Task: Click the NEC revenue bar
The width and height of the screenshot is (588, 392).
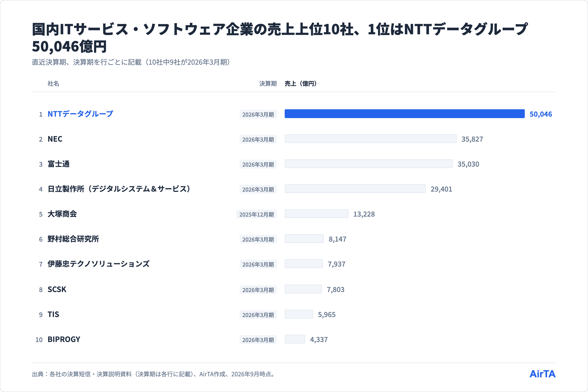Action: (370, 139)
